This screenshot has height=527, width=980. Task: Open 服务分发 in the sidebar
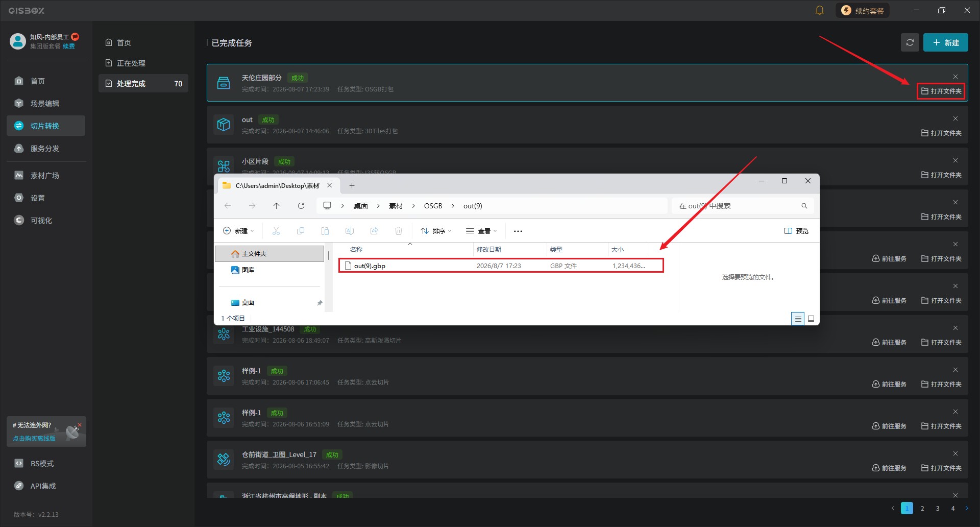click(x=46, y=149)
